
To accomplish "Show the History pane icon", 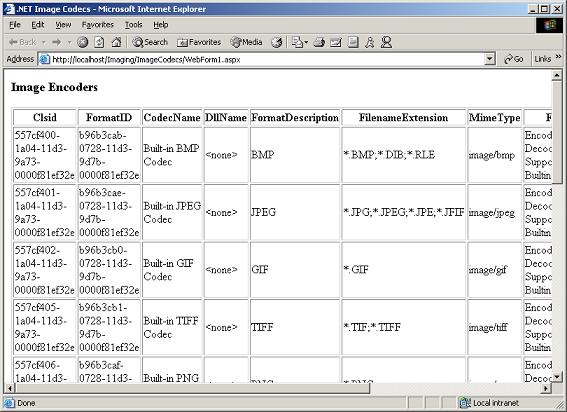I will (277, 42).
